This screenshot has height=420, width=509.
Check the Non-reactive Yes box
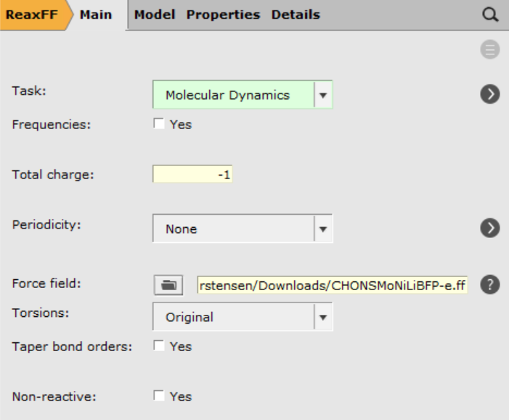pyautogui.click(x=159, y=395)
